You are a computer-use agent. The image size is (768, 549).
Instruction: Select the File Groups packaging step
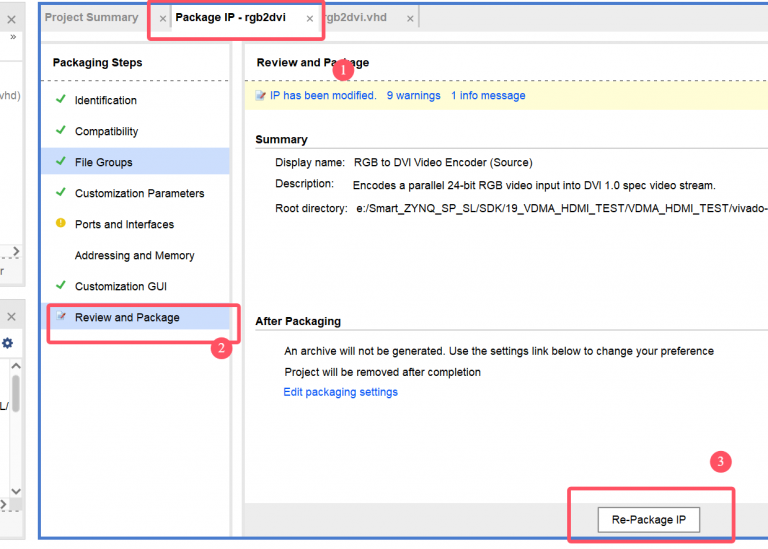click(x=103, y=162)
